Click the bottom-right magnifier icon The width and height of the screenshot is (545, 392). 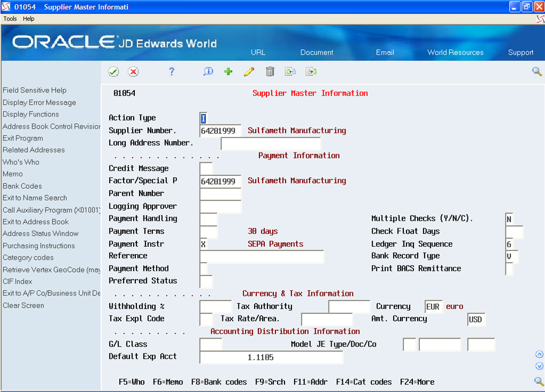pos(539,381)
